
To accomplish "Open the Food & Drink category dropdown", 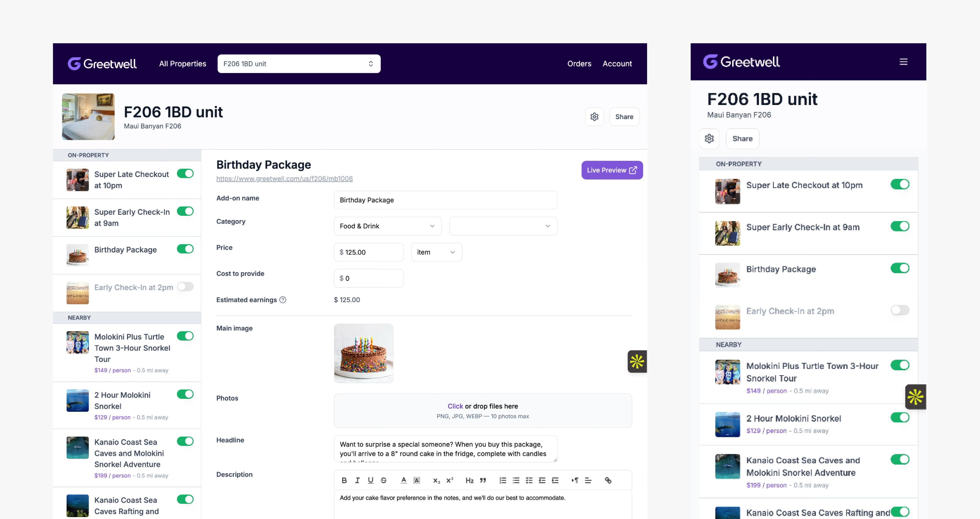I will (x=387, y=226).
